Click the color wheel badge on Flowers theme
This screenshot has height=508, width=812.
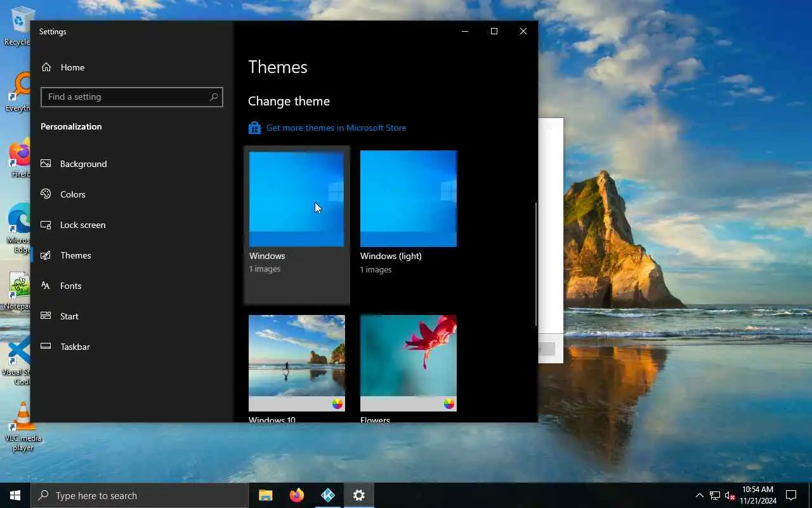coord(449,404)
